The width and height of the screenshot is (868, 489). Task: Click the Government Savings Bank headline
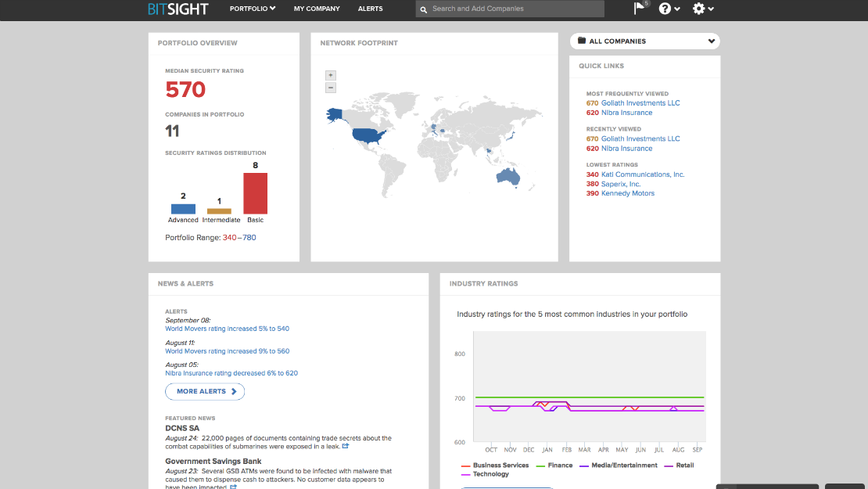coord(213,462)
